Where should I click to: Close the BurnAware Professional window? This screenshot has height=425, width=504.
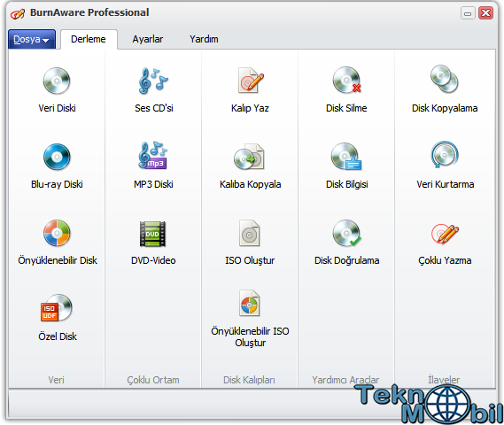click(485, 13)
